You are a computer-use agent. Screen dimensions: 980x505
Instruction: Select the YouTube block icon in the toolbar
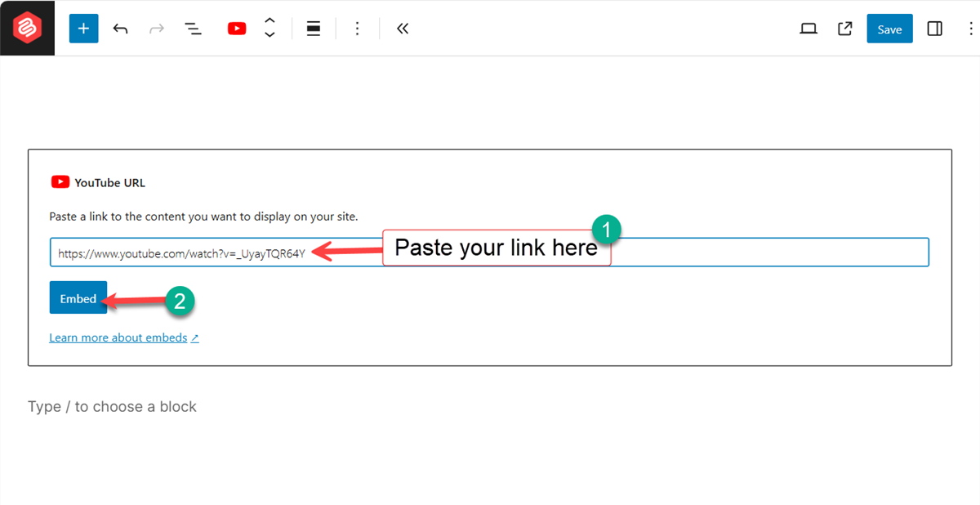pos(236,28)
